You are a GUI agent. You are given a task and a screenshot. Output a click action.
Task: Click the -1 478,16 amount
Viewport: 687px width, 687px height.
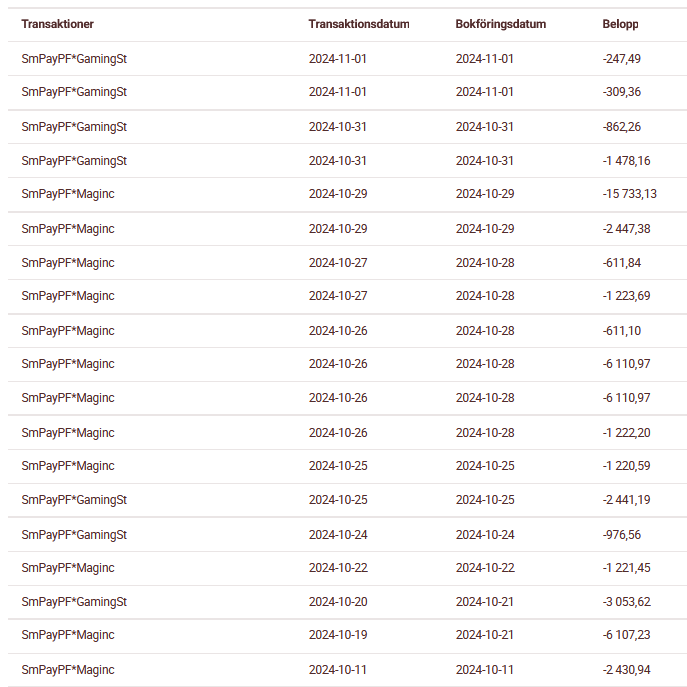626,161
